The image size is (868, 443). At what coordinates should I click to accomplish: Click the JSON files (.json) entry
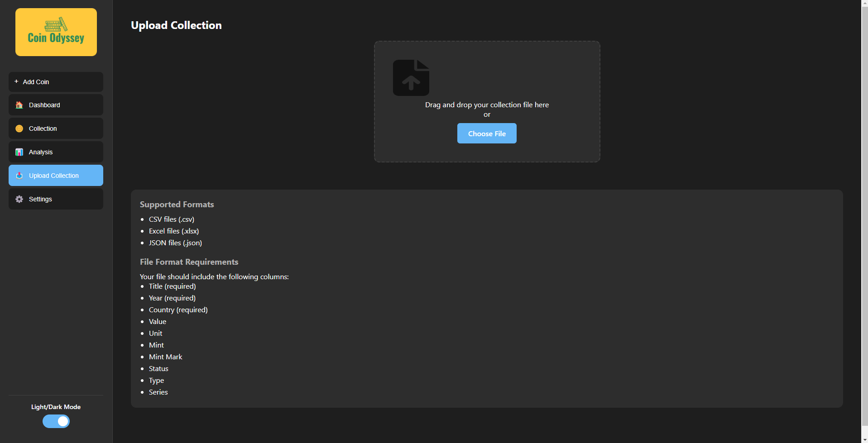pos(175,243)
